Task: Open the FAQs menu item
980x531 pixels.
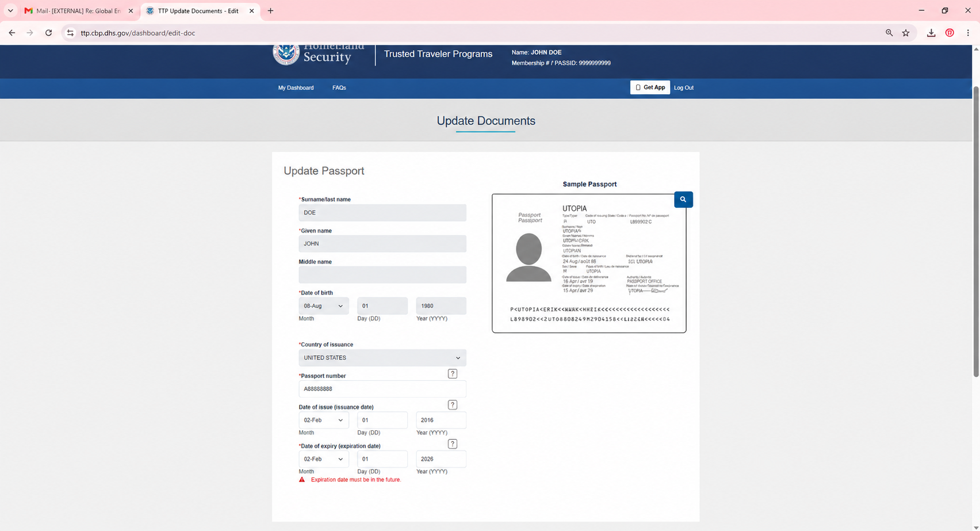Action: 339,88
